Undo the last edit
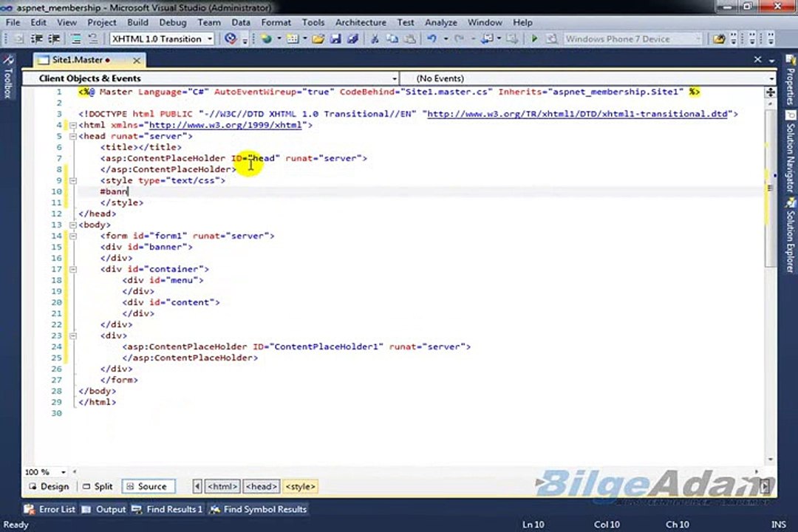The width and height of the screenshot is (798, 532). [432, 38]
